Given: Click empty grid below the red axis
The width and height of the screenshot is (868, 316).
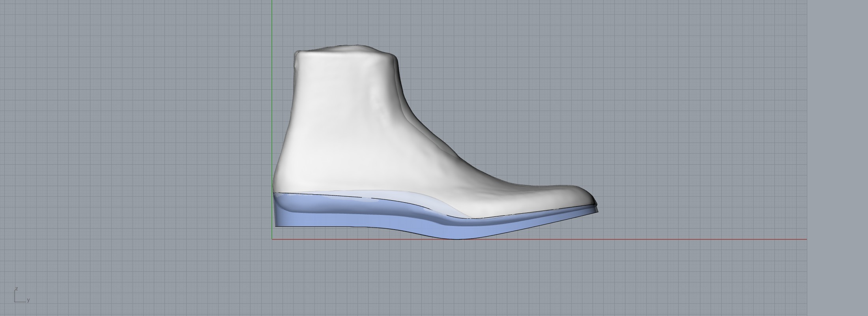Looking at the screenshot, I should coord(473,276).
